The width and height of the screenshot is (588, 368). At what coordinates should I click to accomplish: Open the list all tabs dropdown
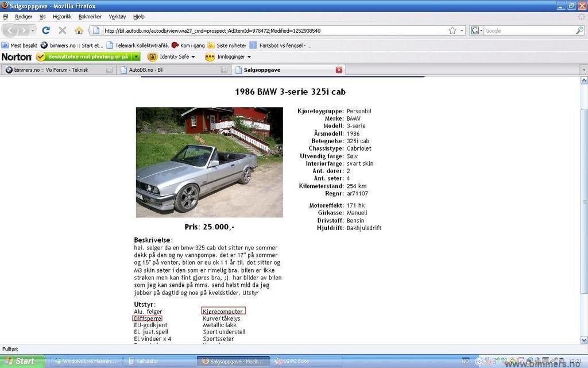point(583,70)
